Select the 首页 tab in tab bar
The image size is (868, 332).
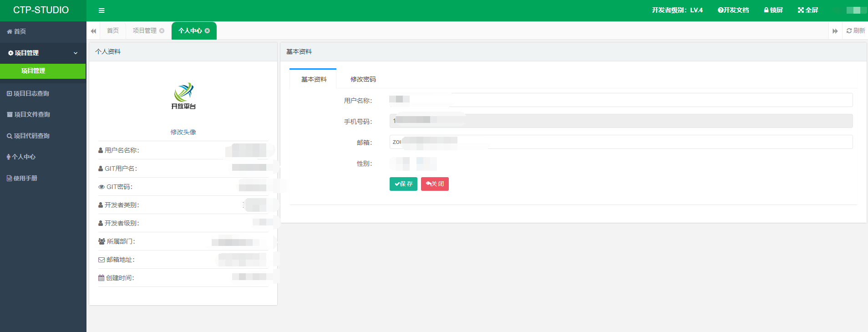click(x=113, y=31)
